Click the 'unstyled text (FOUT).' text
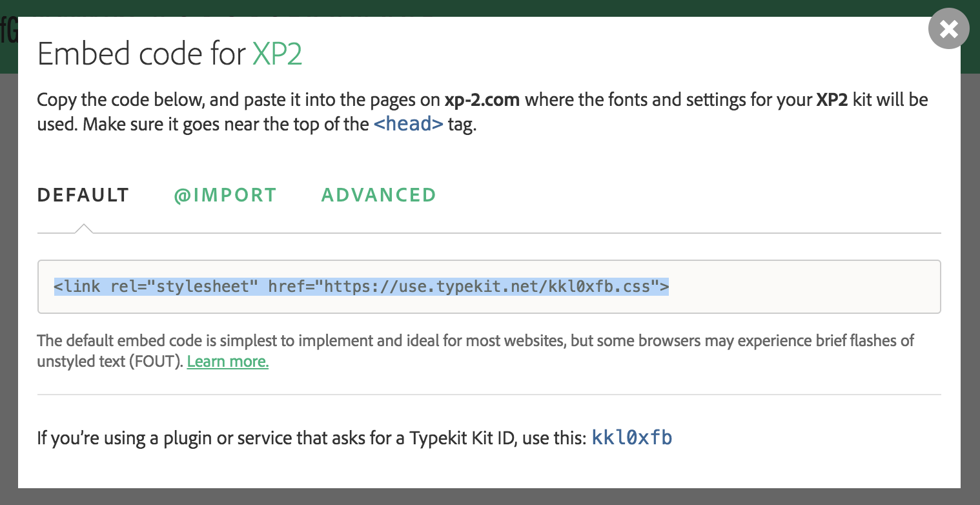The height and width of the screenshot is (505, 980). [x=110, y=362]
